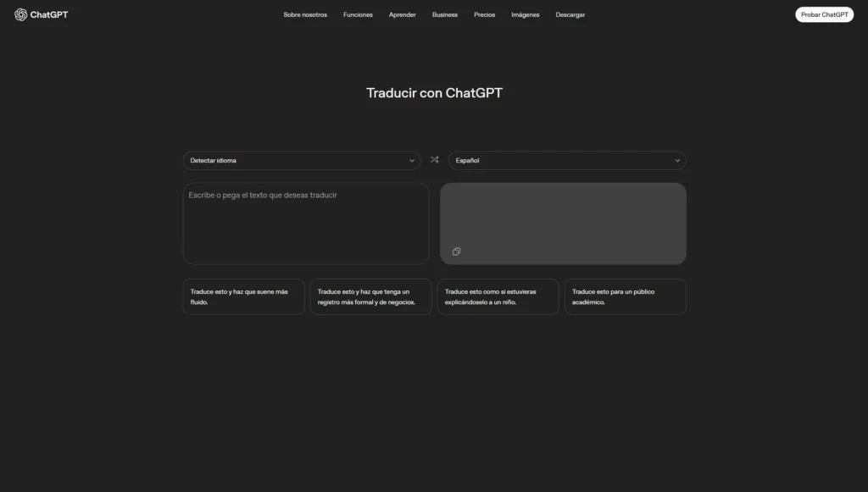
Task: Select the fluid translation prompt suggestion
Action: tap(243, 296)
